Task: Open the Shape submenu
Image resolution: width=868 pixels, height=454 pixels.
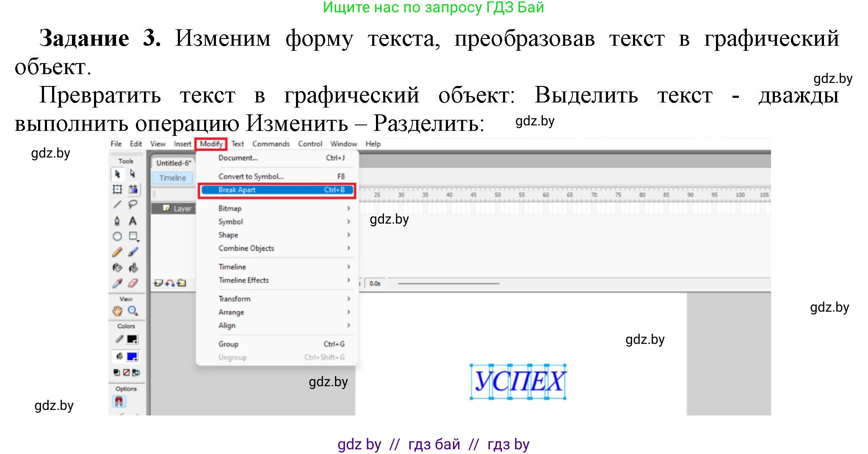Action: pos(229,235)
